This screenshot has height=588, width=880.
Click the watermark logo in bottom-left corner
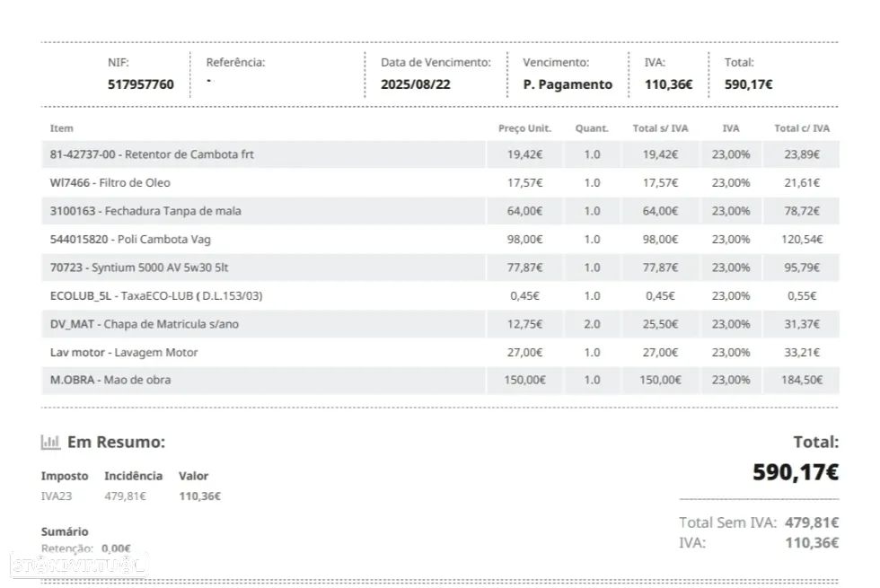[x=77, y=565]
